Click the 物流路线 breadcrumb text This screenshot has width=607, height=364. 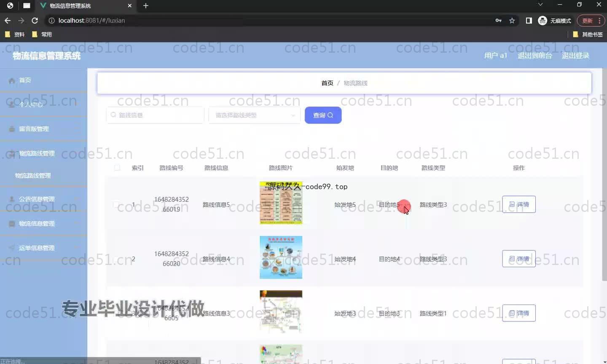[355, 83]
